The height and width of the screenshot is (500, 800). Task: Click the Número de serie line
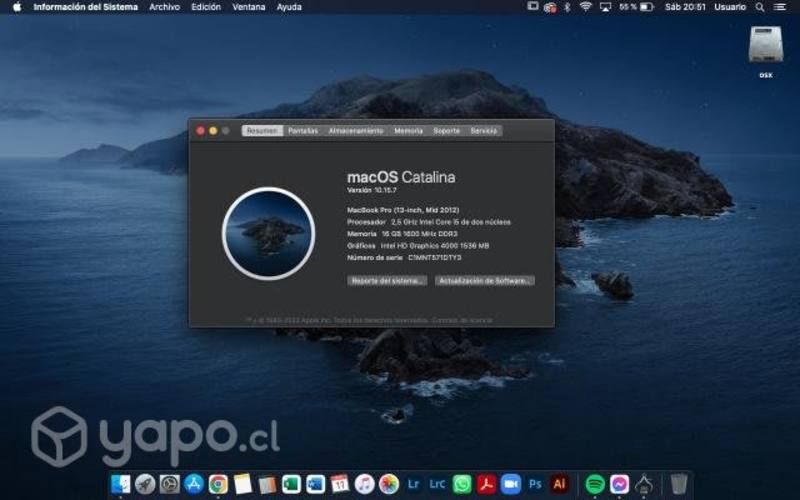click(404, 258)
